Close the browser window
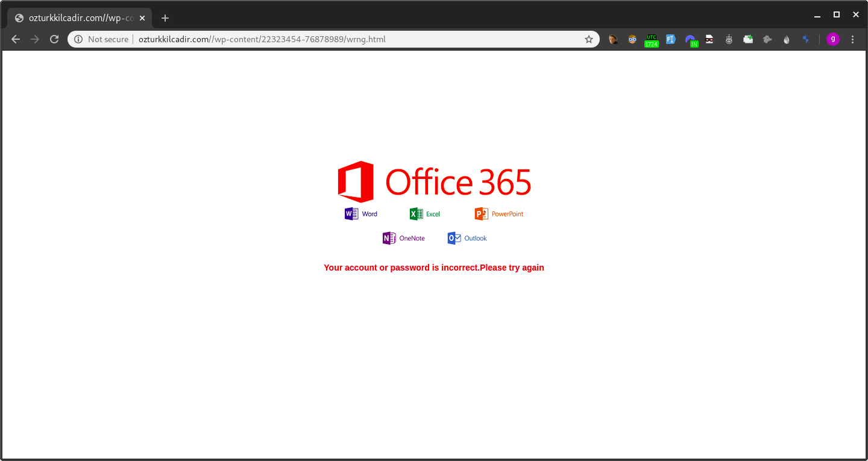868x461 pixels. [856, 14]
